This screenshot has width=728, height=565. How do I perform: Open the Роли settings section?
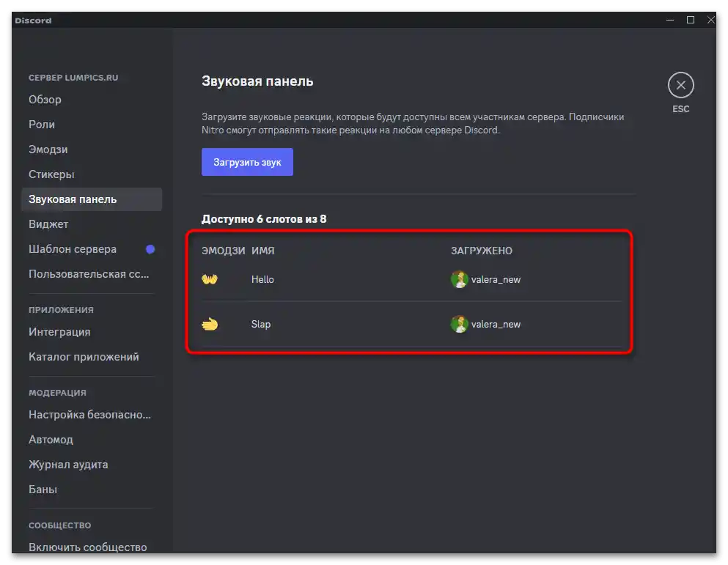42,125
